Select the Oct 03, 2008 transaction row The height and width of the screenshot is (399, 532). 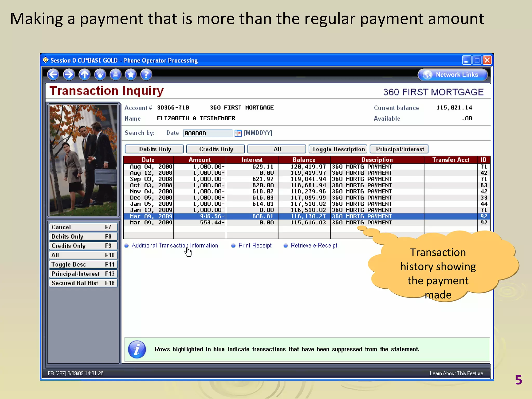pos(307,185)
